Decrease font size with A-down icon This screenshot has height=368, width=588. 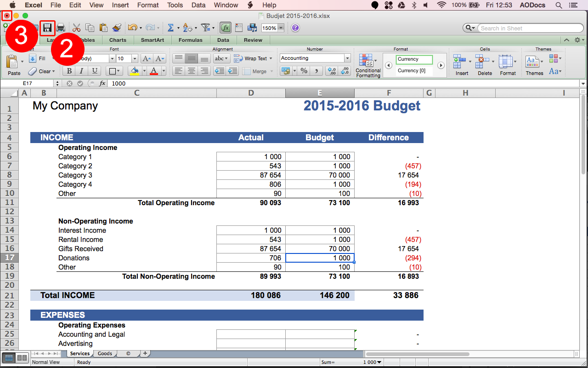(x=160, y=58)
